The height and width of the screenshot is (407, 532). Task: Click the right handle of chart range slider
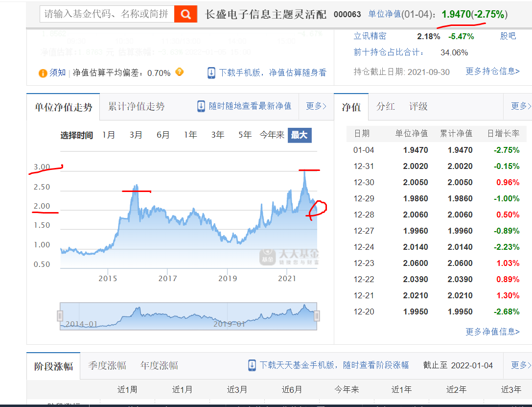(x=317, y=316)
